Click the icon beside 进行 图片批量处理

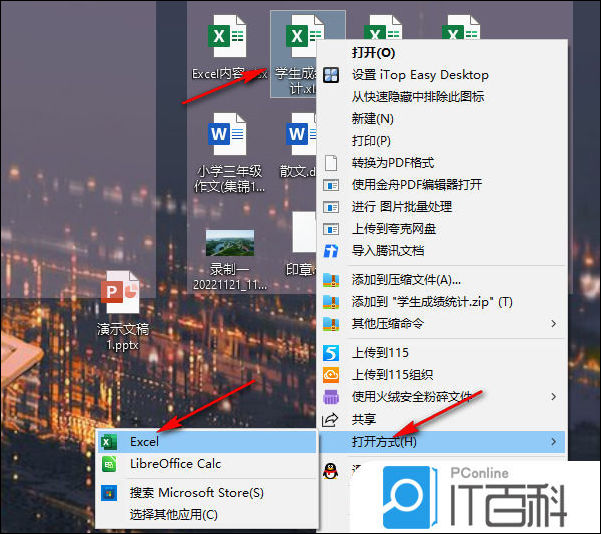coord(331,207)
